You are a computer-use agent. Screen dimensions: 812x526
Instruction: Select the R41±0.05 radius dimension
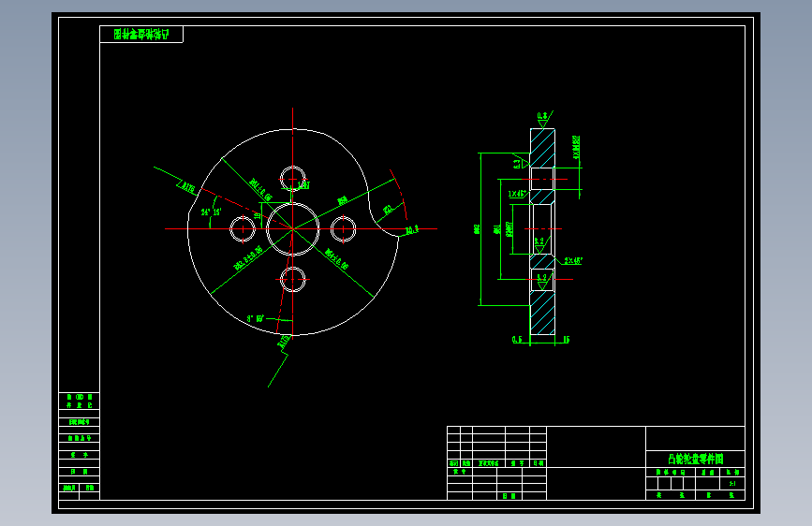pos(260,190)
